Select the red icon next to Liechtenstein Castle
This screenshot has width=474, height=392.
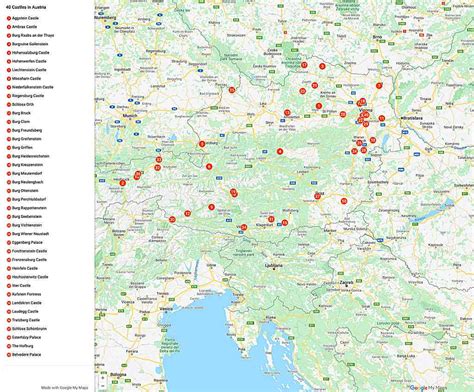[9, 70]
